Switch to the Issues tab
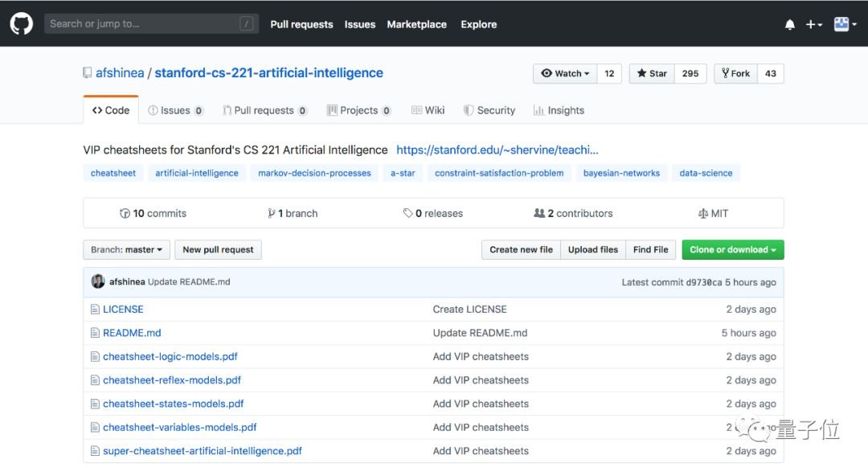Viewport: 868px width, 468px height. [175, 110]
